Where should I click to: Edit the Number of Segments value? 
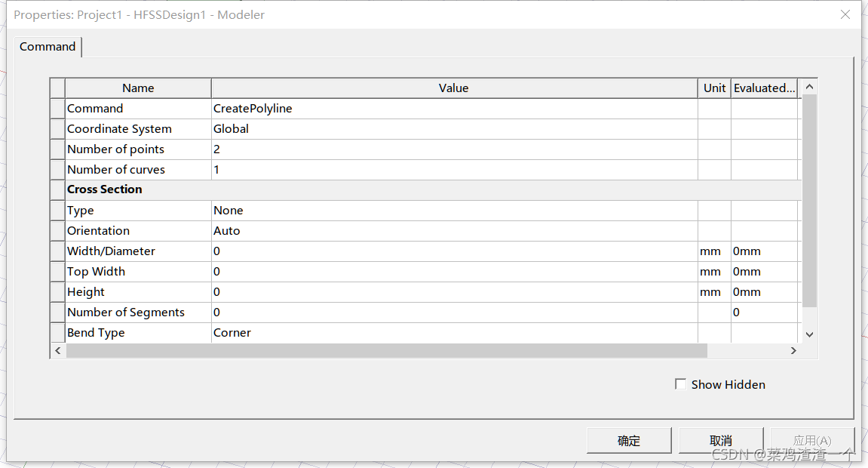click(454, 313)
